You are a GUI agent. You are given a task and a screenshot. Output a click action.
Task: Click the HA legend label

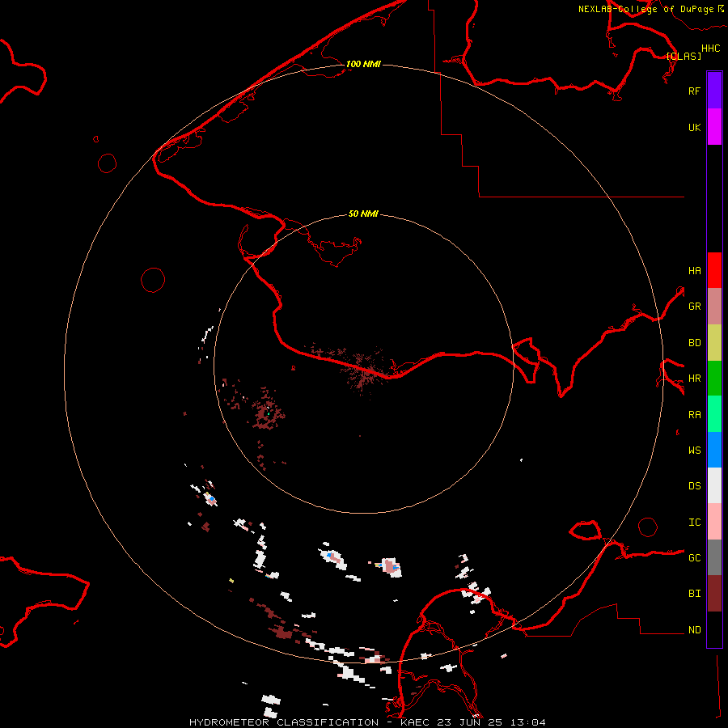694,270
